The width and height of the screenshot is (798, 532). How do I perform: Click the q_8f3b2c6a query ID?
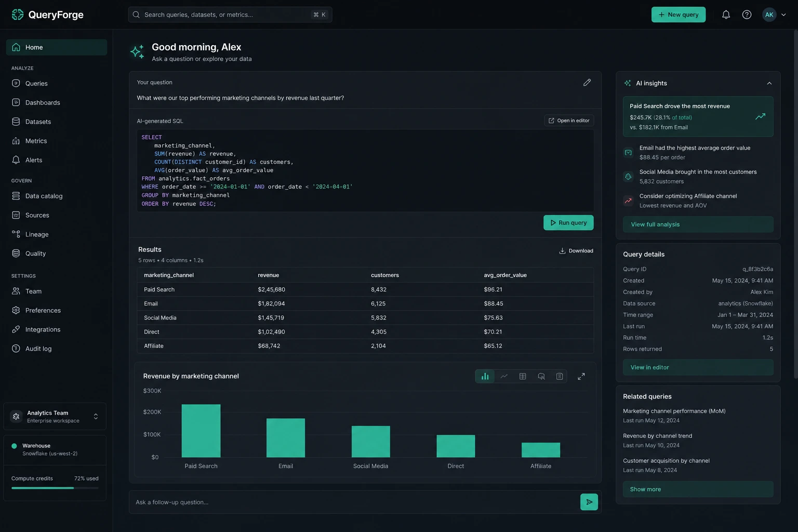click(x=757, y=269)
